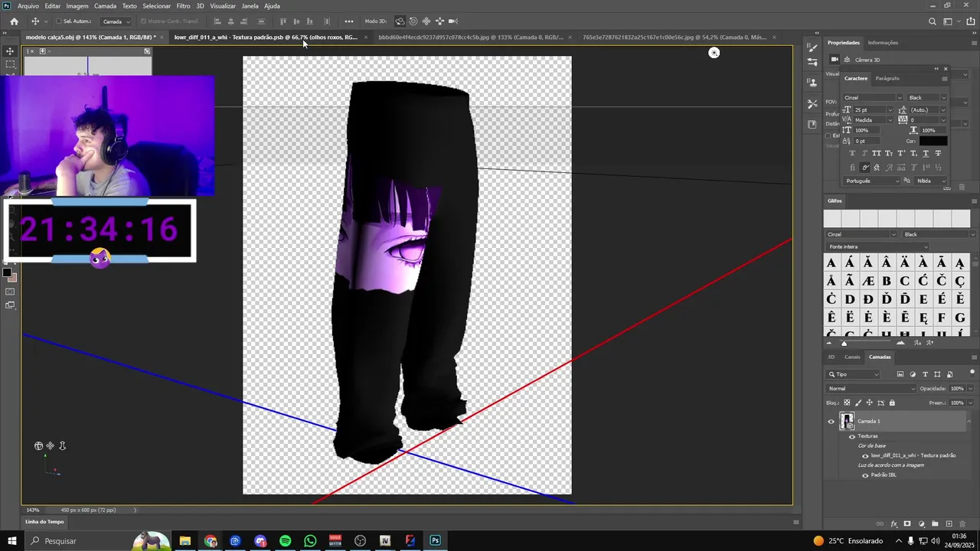
Task: Click the Create new layer plus icon
Action: [949, 524]
